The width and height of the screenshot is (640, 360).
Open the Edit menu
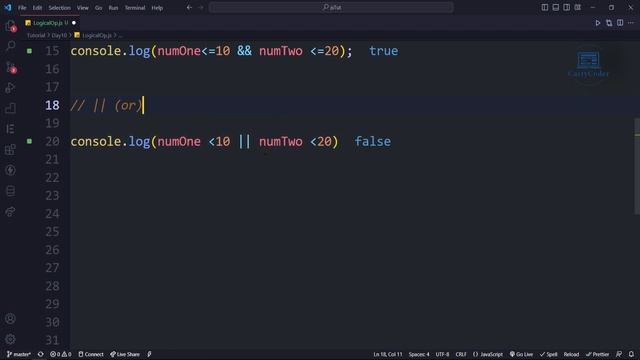tap(37, 8)
